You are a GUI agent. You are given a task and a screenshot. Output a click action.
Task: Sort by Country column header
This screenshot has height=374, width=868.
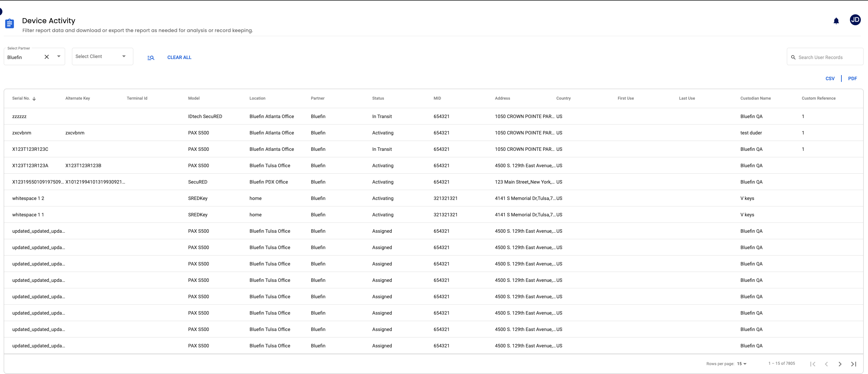coord(564,98)
